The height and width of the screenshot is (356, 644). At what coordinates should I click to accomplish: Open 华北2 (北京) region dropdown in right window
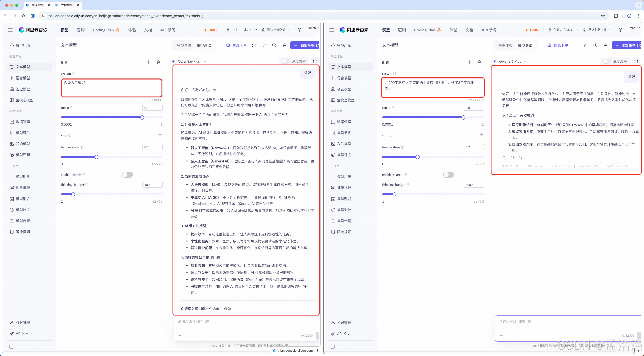tap(563, 30)
